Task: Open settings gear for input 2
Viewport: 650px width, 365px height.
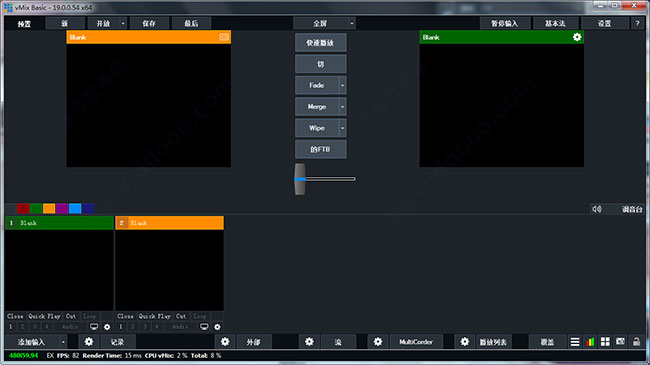Action: pyautogui.click(x=217, y=327)
